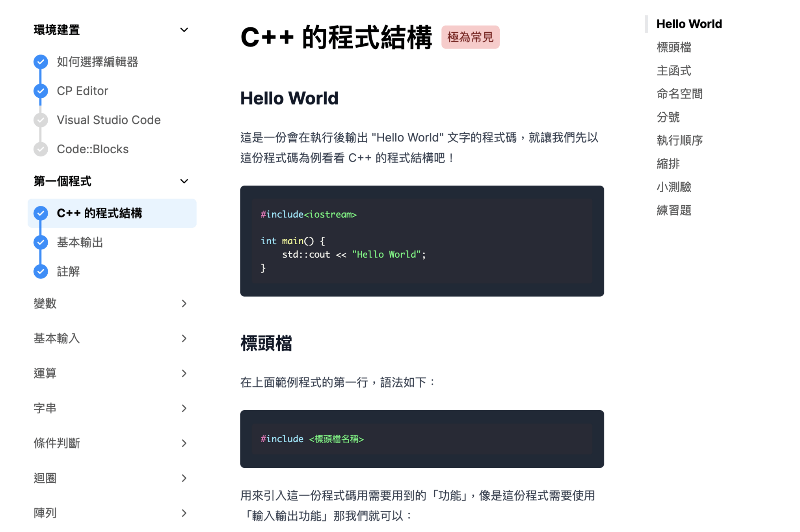Click the blue check icon beside 基本輸出
800x532 pixels.
(41, 242)
